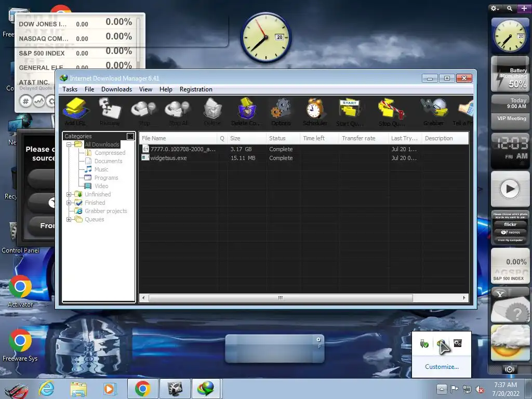Open the Registration menu
This screenshot has height=399, width=532.
(196, 89)
